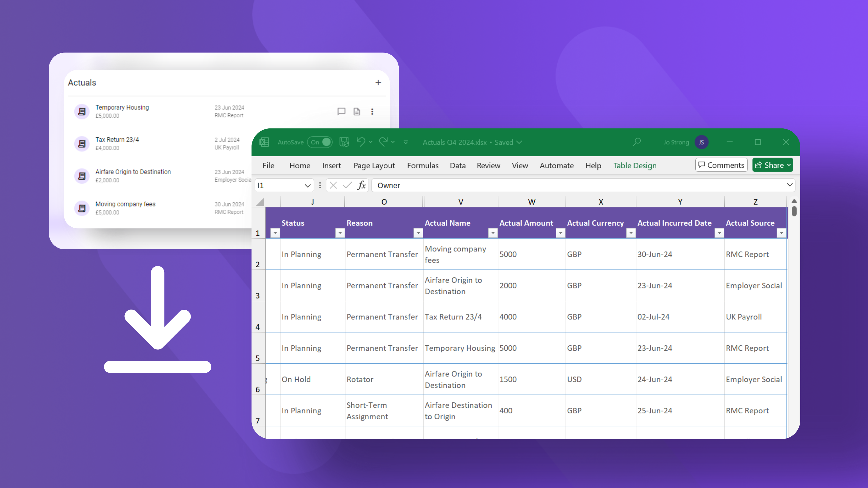Undo last action in Excel

(361, 142)
